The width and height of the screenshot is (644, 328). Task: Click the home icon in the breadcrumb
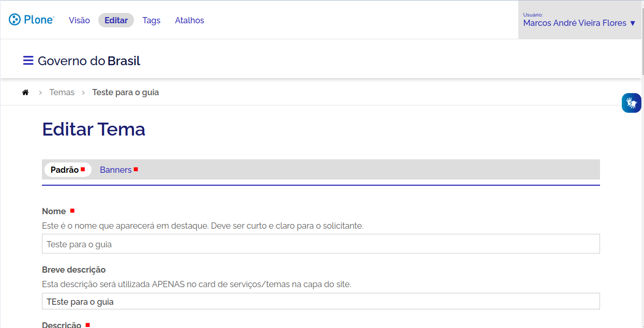click(x=25, y=92)
